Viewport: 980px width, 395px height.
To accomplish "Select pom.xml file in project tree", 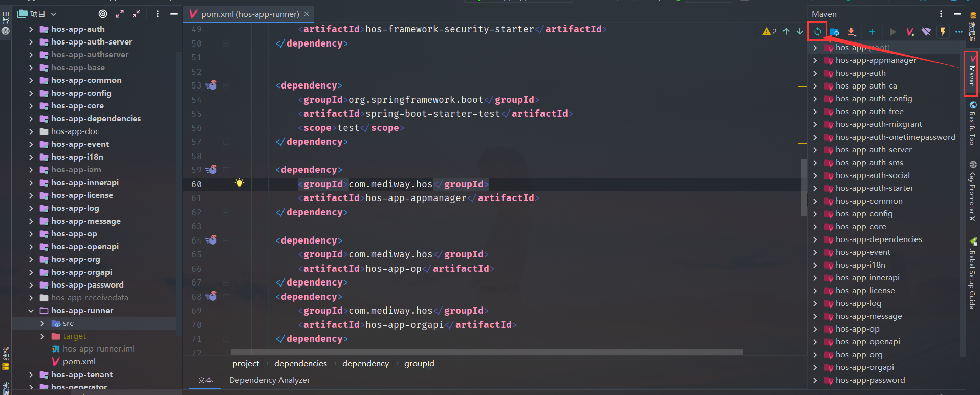I will click(x=79, y=362).
